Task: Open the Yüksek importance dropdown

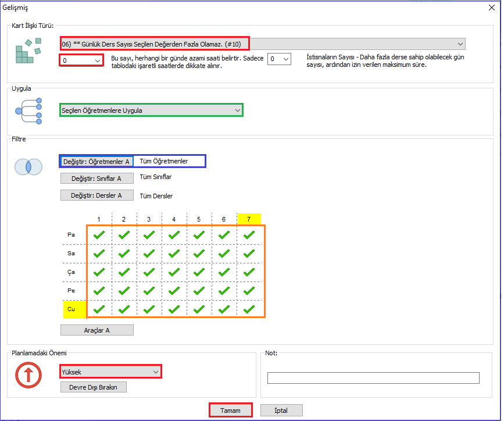Action: (x=110, y=372)
